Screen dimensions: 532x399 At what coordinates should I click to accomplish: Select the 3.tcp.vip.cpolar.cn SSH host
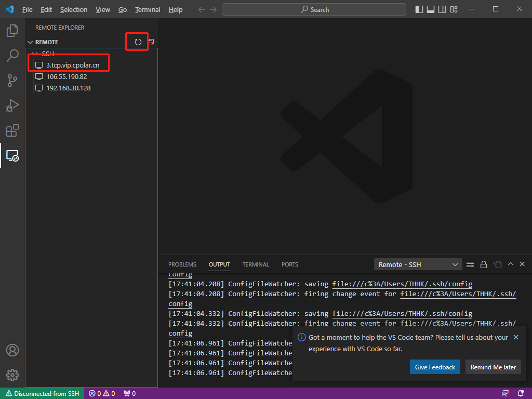(73, 65)
